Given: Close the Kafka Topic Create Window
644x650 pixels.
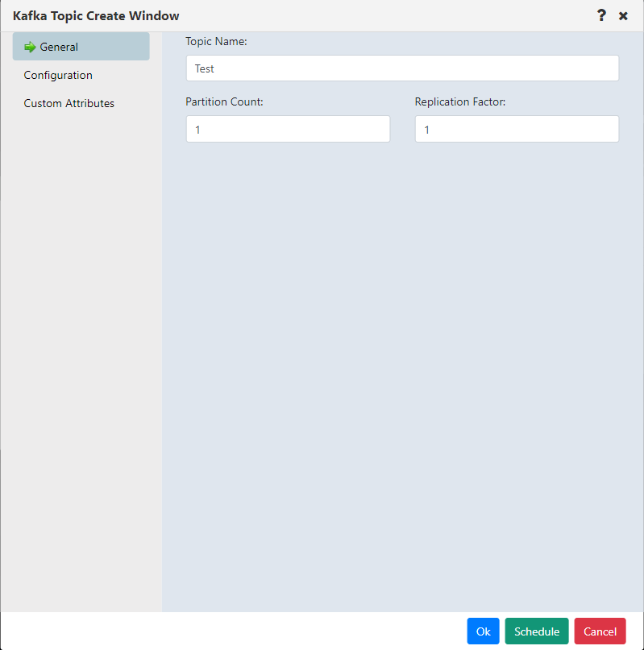Looking at the screenshot, I should click(x=623, y=16).
